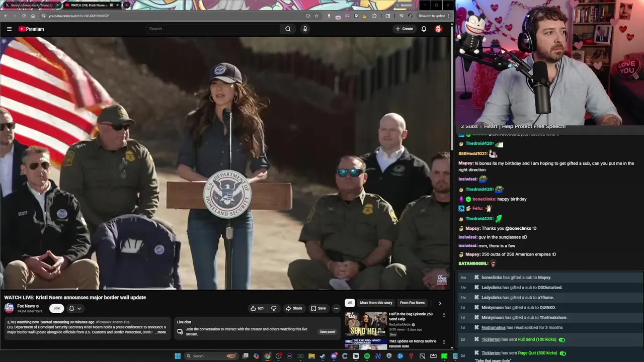
Task: Open options menu for Half in the Bag video
Action: tap(444, 315)
